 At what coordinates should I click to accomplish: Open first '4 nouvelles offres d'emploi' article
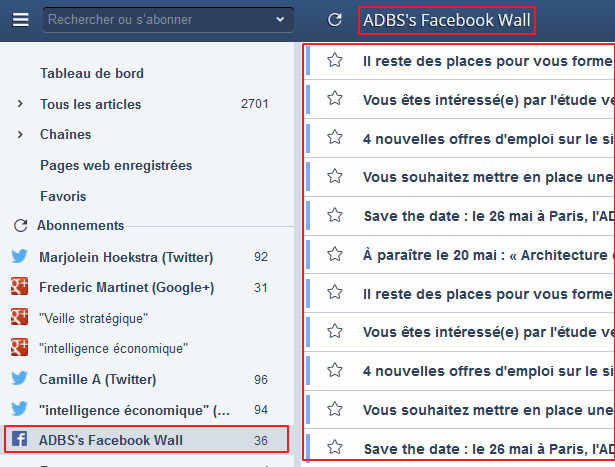(x=489, y=139)
